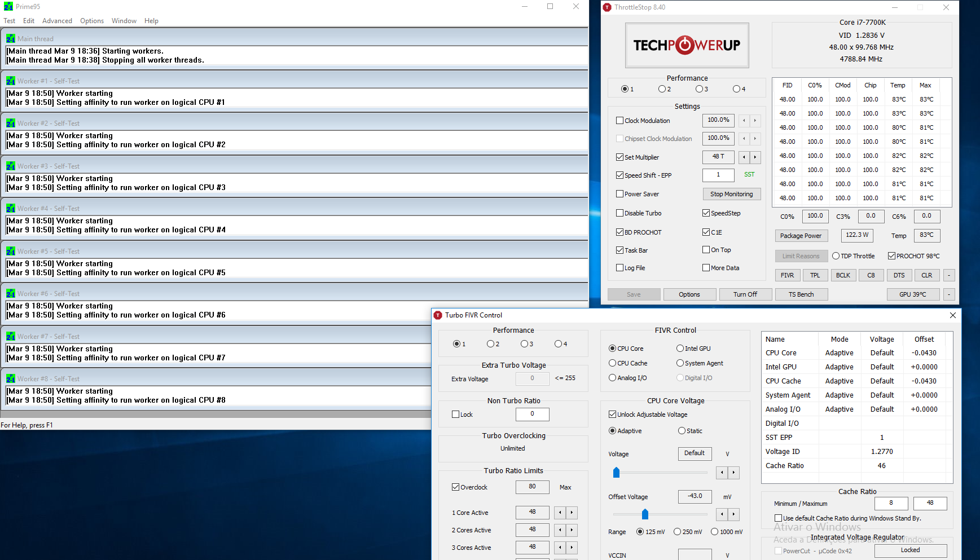
Task: Click the Prime95 title bar icon
Action: (8, 7)
